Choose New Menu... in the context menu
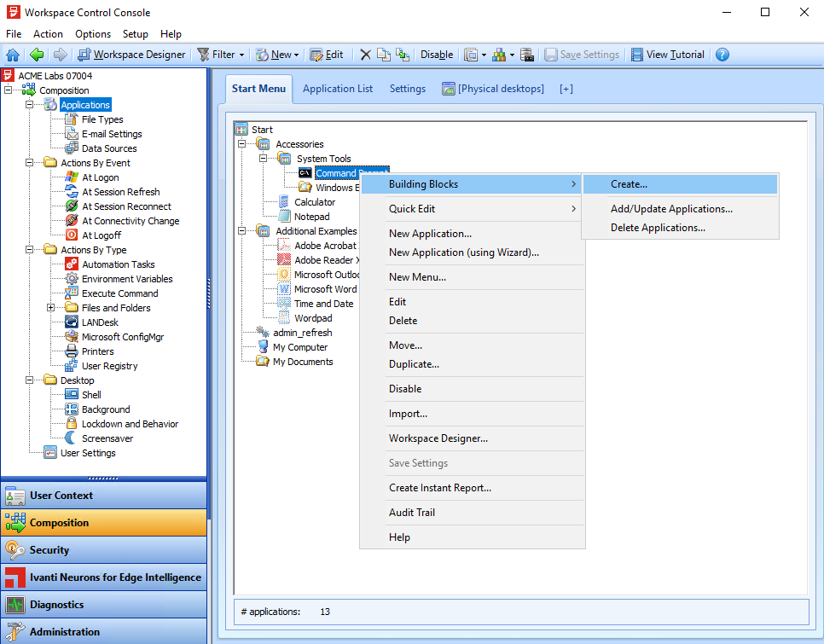The width and height of the screenshot is (824, 644). tap(473, 277)
